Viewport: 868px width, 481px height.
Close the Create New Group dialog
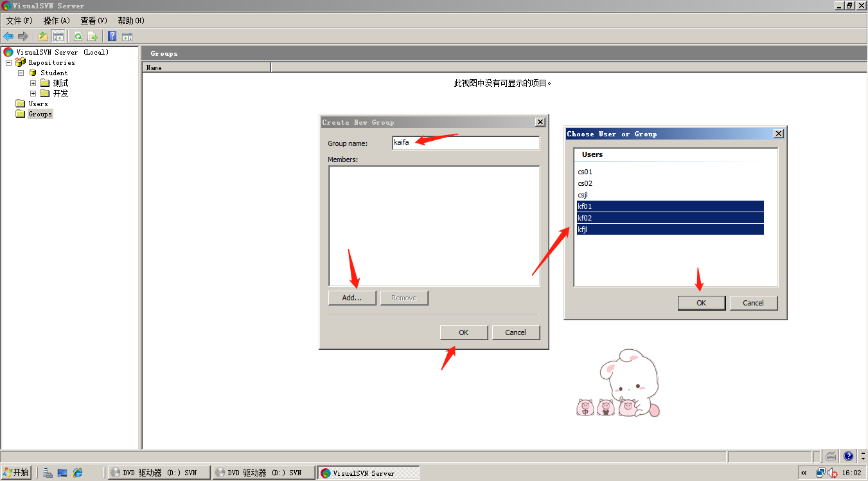point(540,122)
